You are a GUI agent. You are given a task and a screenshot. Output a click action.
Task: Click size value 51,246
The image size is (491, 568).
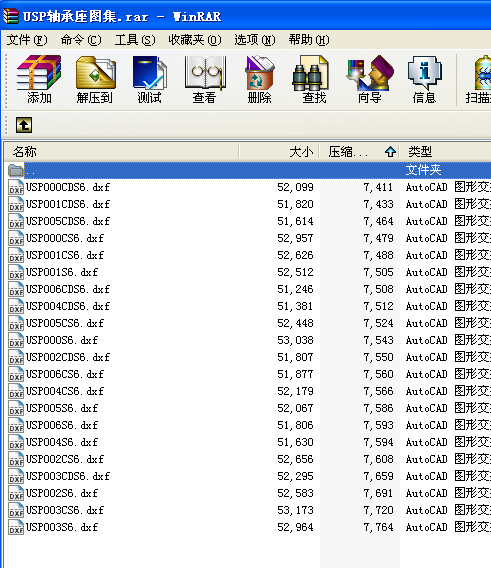pos(295,289)
